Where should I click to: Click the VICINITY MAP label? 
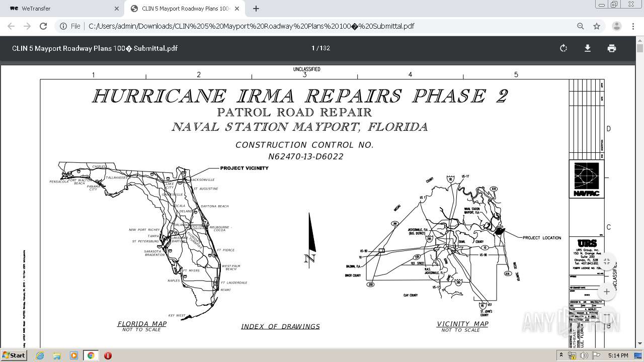click(x=462, y=324)
